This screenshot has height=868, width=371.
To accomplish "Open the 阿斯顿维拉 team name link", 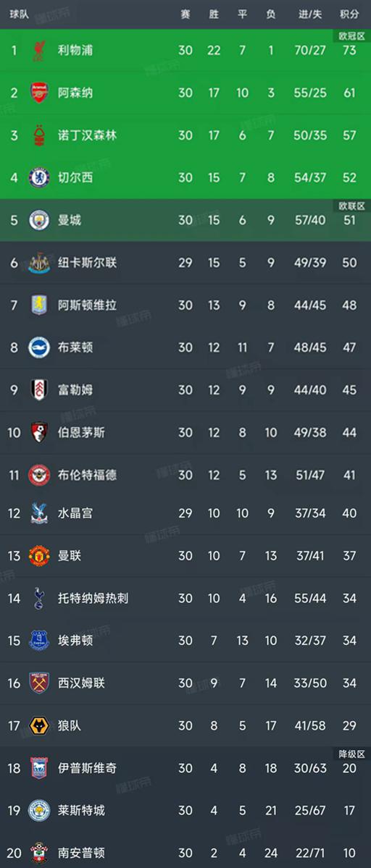I will coord(87,305).
